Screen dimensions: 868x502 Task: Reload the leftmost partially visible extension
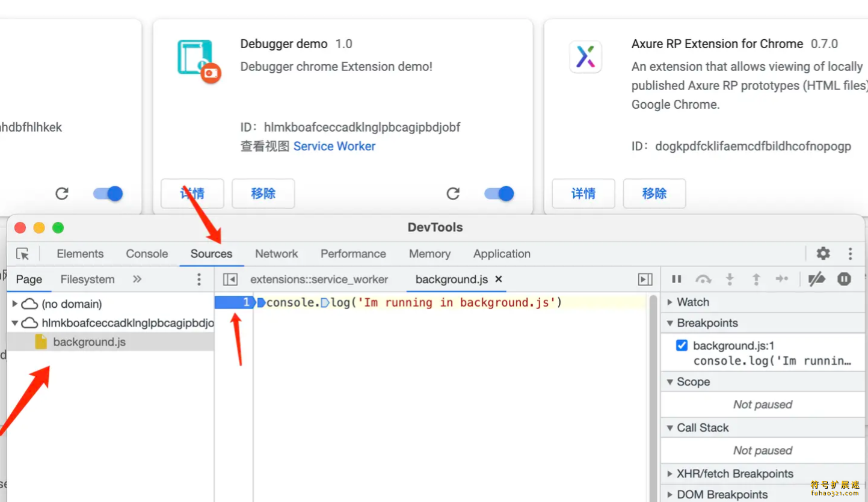coord(62,194)
